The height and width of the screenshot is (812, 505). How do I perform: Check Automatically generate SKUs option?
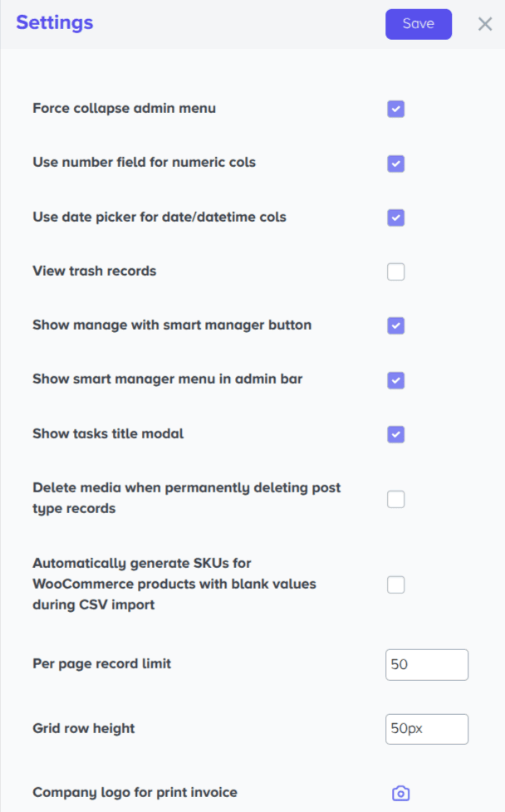[x=395, y=585]
